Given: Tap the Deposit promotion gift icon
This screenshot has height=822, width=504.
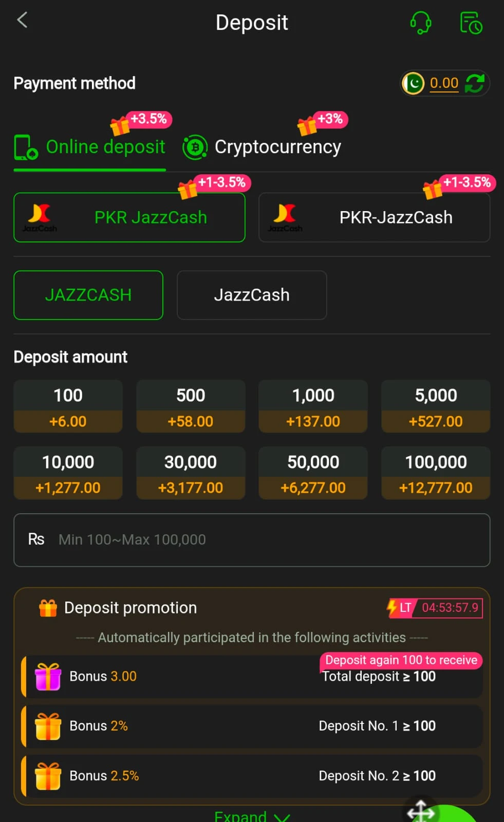Looking at the screenshot, I should pos(48,608).
